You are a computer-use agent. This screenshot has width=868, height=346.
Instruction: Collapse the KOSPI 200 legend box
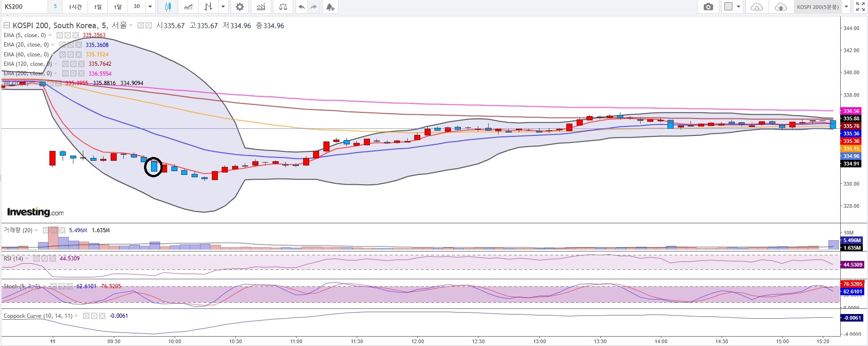click(x=7, y=25)
